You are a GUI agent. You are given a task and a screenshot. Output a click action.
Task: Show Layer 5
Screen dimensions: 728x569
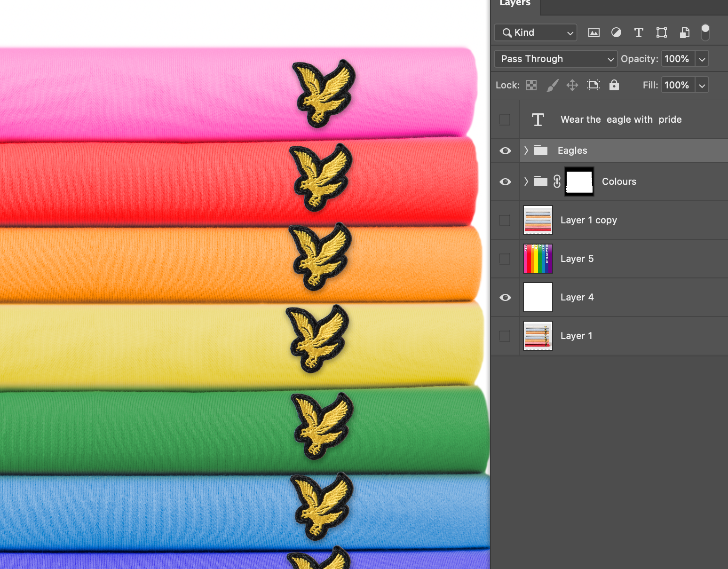point(505,259)
